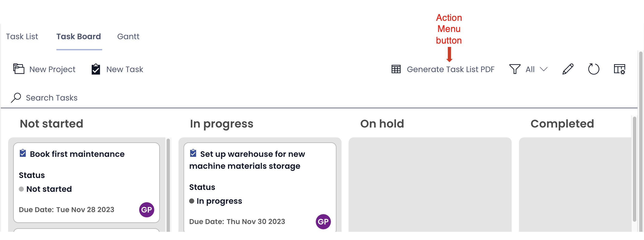Click the Set up warehouse task checkbox icon
The image size is (644, 240).
point(193,153)
